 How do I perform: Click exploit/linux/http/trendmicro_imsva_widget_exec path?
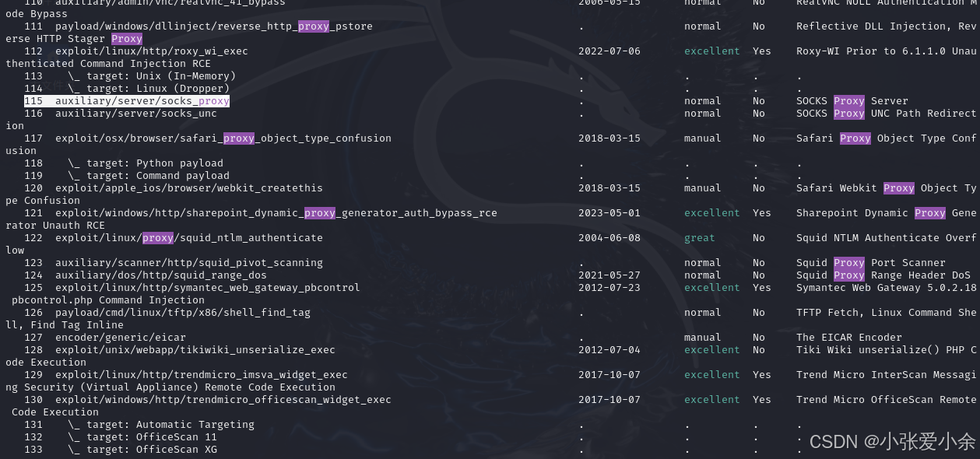[202, 375]
